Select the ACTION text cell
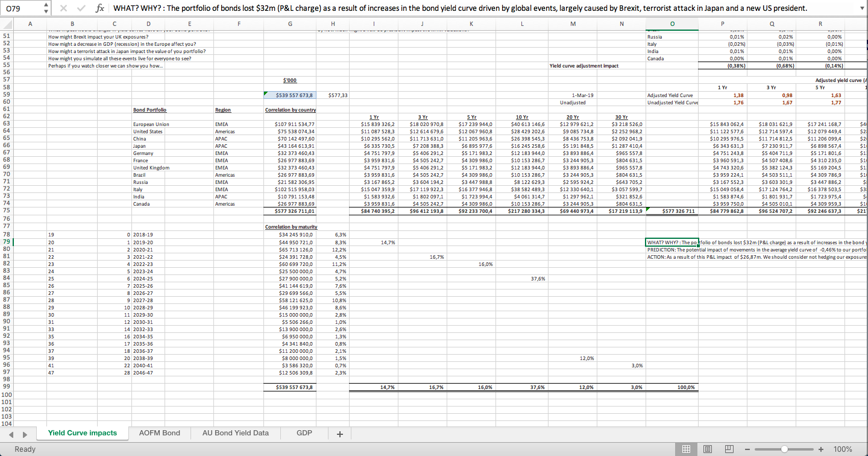This screenshot has height=456, width=868. pyautogui.click(x=756, y=256)
